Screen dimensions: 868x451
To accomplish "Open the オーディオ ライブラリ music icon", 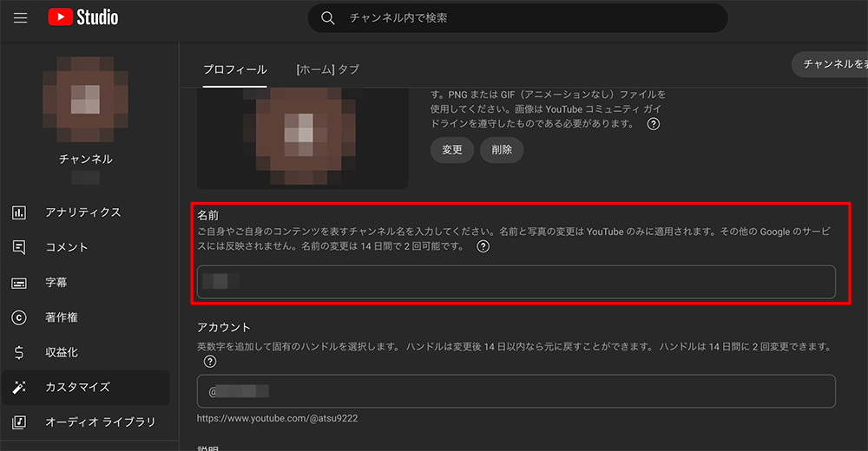I will click(19, 422).
